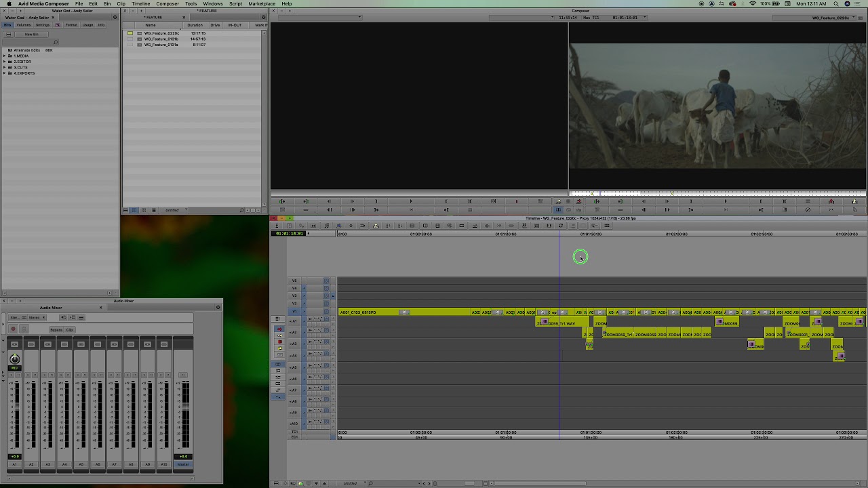This screenshot has height=488, width=868.
Task: Open the Audio Mixer fast menu
Action: pos(218,308)
